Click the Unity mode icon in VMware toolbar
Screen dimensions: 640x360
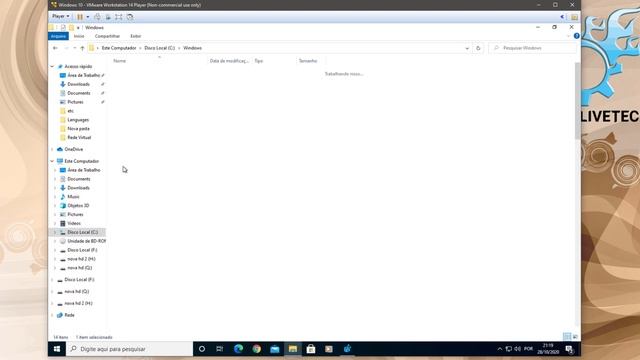130,17
